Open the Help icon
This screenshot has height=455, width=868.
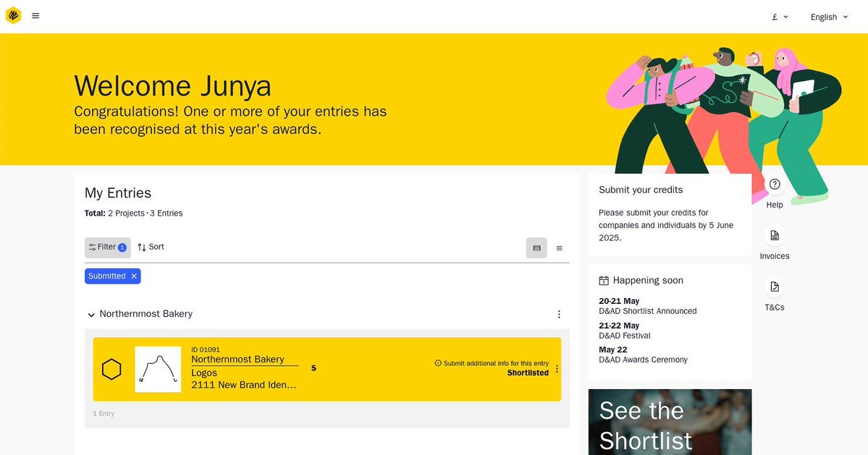click(x=775, y=184)
